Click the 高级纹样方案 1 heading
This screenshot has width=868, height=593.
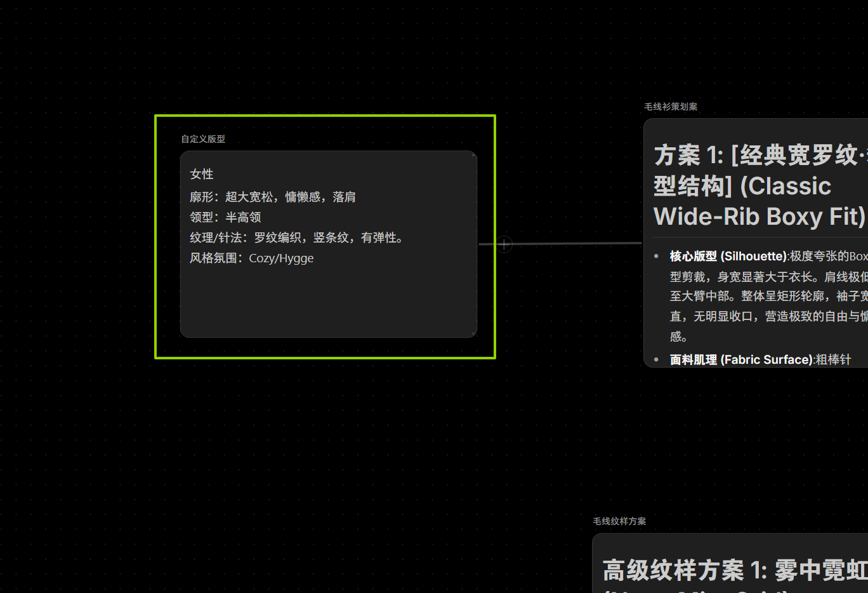(x=730, y=570)
